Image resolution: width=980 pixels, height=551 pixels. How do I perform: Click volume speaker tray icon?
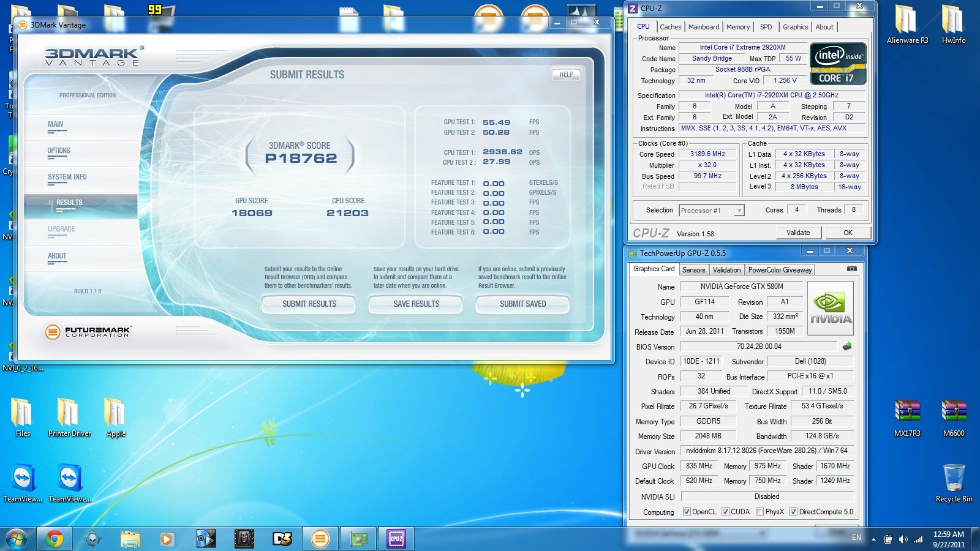903,539
